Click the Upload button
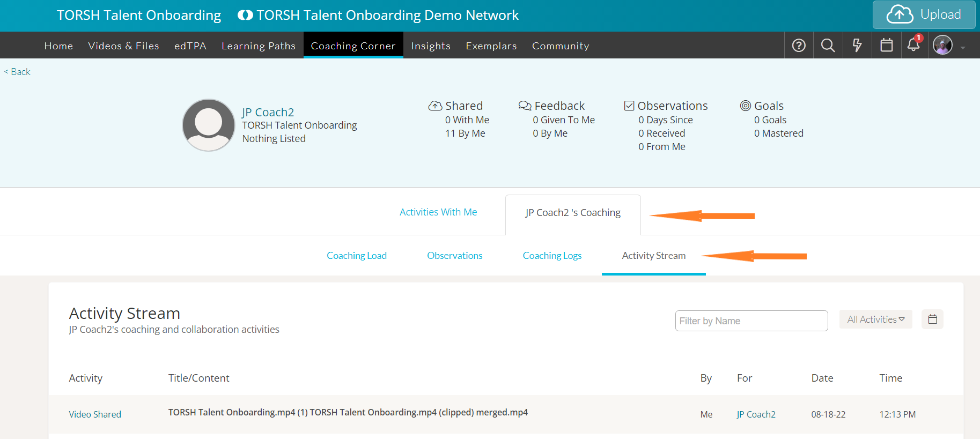Viewport: 980px width, 439px height. click(x=924, y=15)
